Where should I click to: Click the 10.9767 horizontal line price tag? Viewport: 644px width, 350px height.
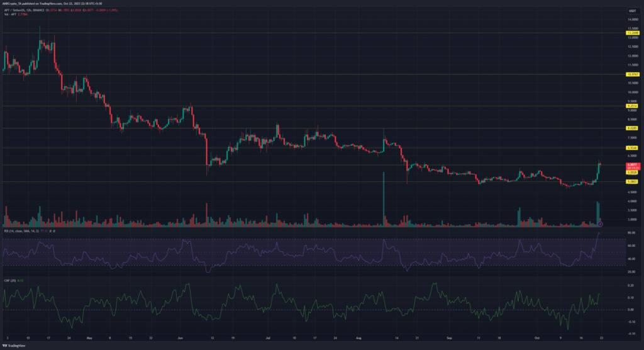tap(631, 74)
